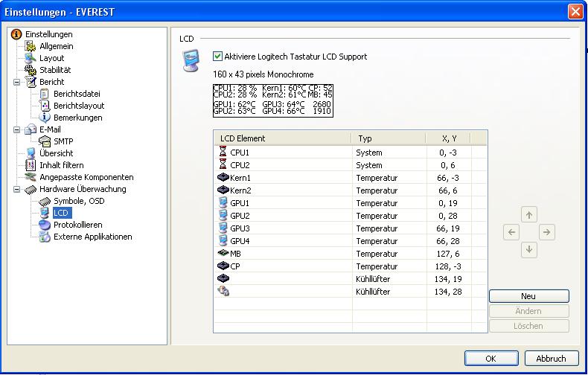This screenshot has height=375, width=588.
Task: Click the Neu button
Action: pos(528,296)
